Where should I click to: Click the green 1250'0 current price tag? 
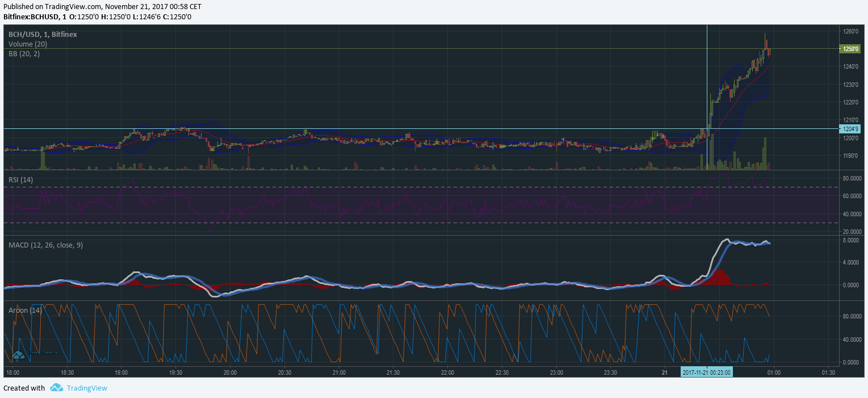850,49
